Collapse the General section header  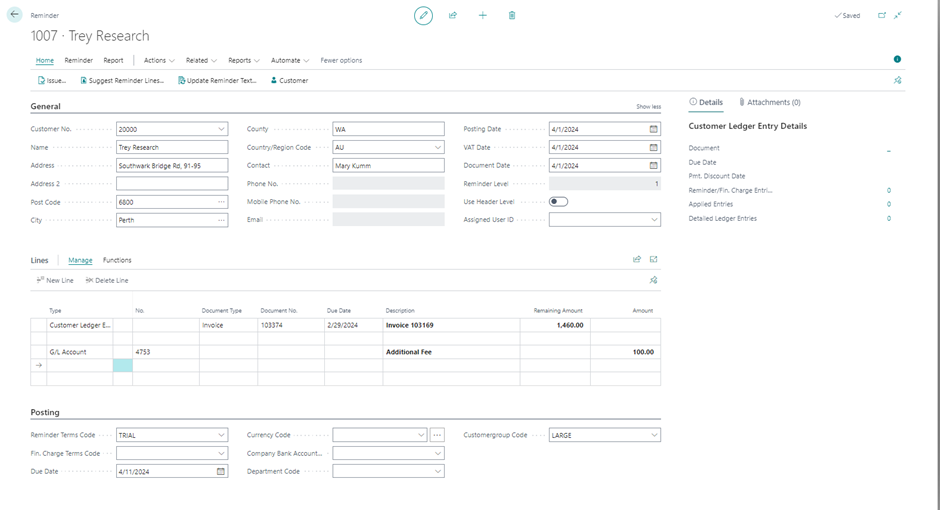[x=46, y=106]
